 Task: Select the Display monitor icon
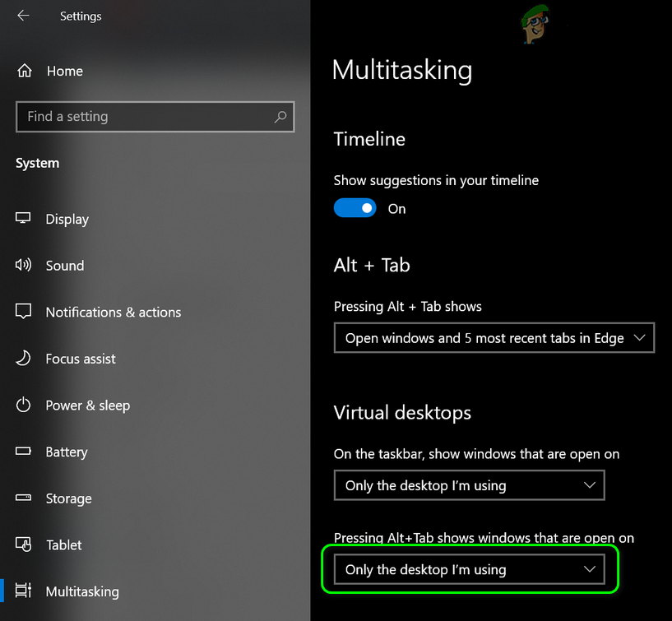coord(23,218)
